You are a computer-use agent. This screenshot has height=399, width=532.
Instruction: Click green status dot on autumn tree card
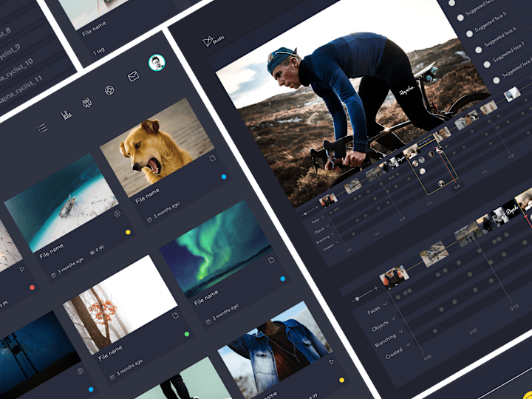click(186, 334)
